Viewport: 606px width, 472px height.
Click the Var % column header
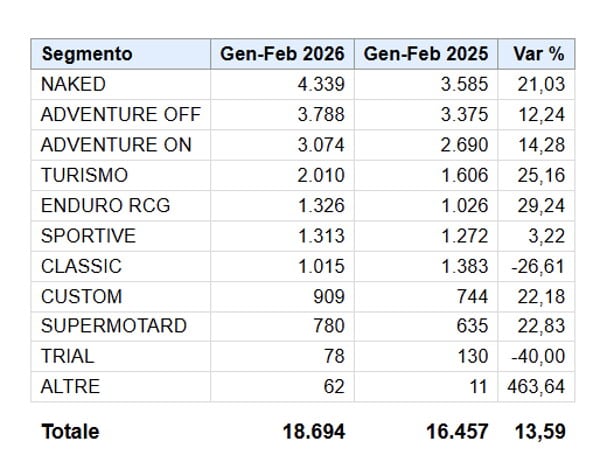pos(537,54)
